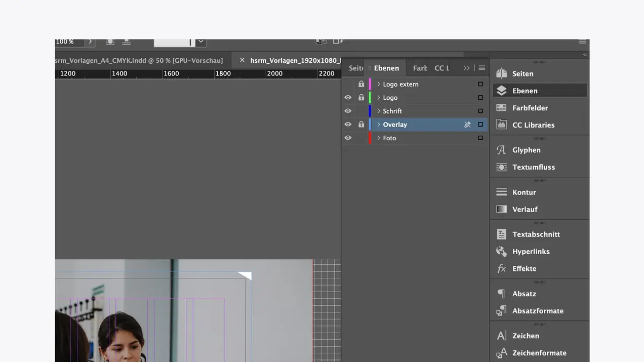Open the Hyperlinks panel
Viewport: 644px width, 362px height.
click(531, 251)
